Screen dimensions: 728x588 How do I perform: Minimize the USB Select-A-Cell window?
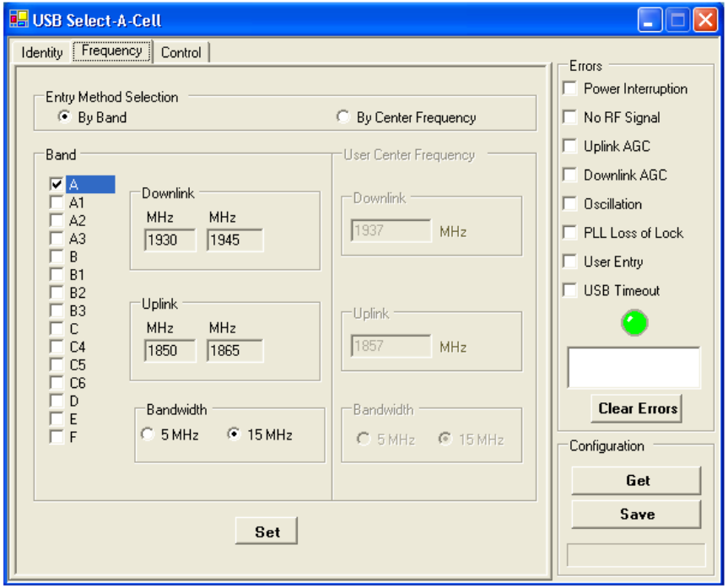tap(650, 20)
